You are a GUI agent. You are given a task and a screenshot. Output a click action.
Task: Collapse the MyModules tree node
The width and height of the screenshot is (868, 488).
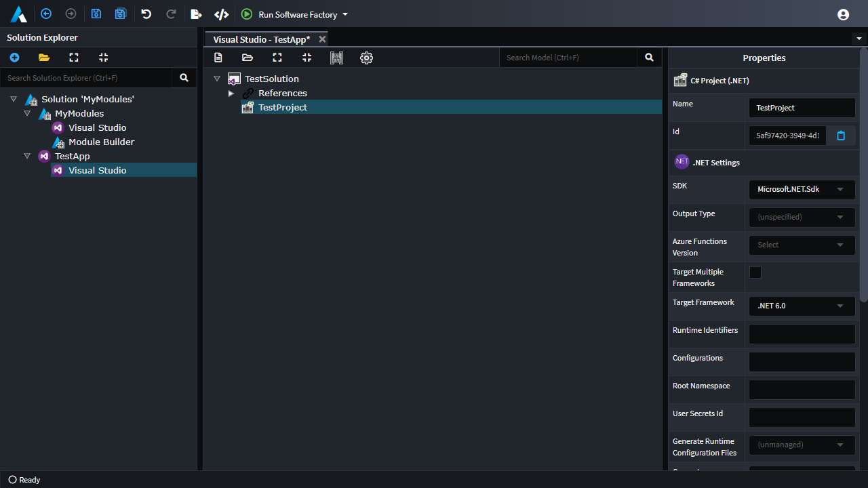pos(27,113)
